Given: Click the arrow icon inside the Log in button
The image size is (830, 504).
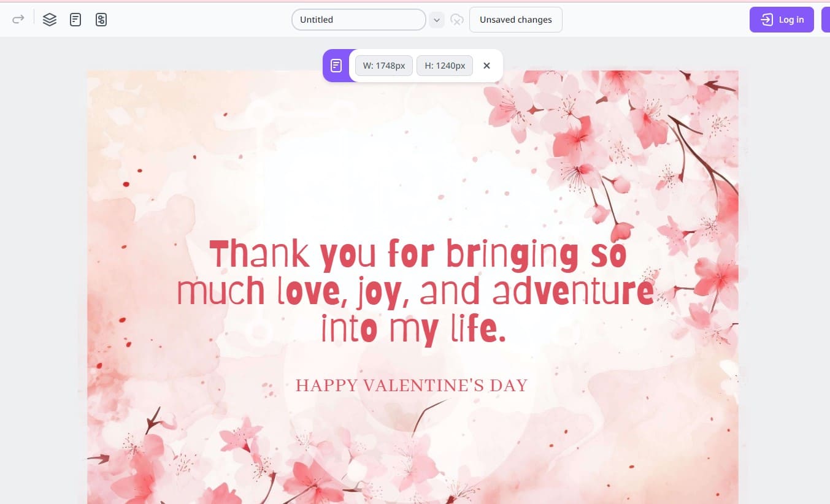Looking at the screenshot, I should pos(767,20).
